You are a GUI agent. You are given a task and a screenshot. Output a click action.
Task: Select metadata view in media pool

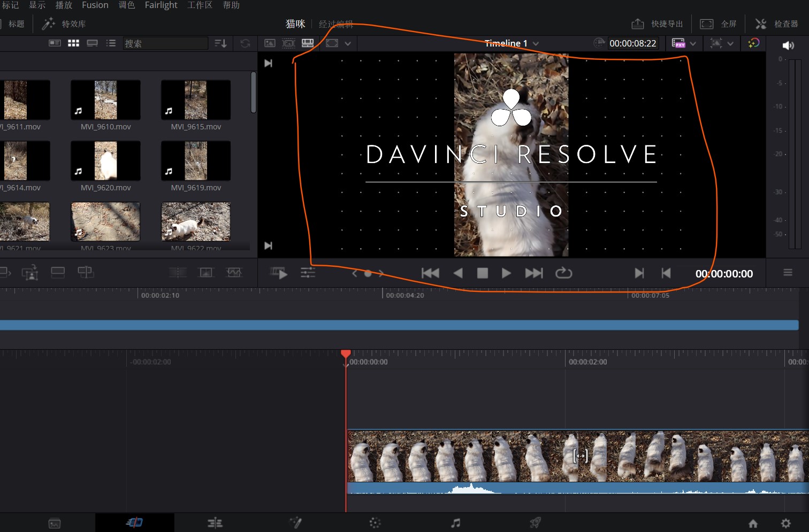coord(55,43)
